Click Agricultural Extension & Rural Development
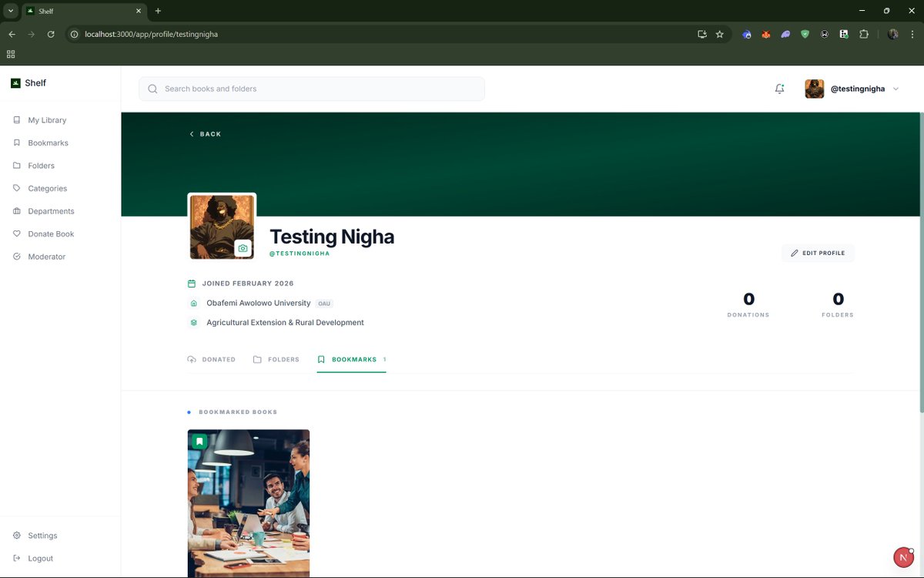 (285, 323)
